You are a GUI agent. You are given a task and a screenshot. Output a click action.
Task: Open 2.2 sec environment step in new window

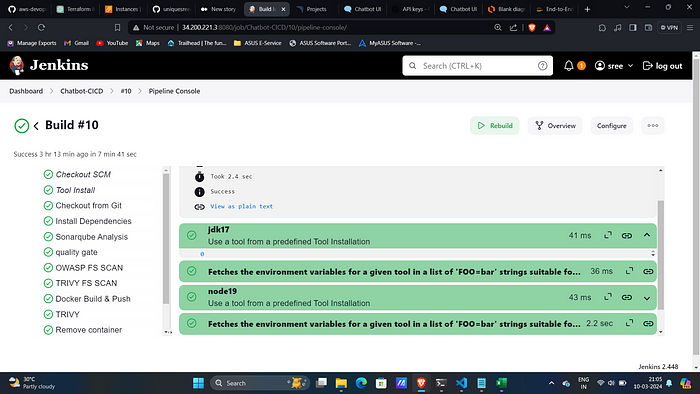point(629,323)
